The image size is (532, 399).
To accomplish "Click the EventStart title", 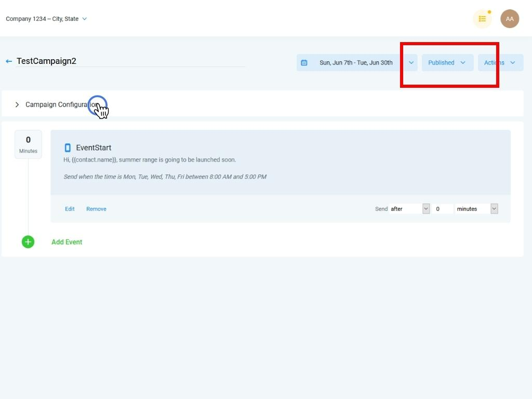I will click(x=94, y=148).
